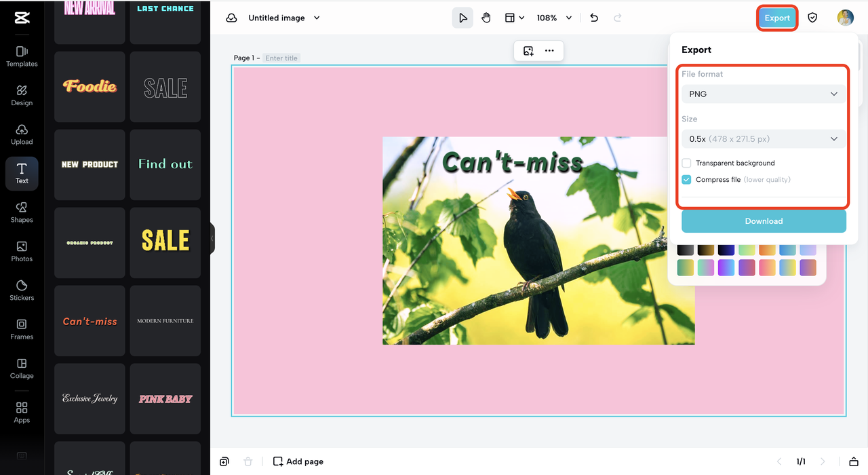Click the Enter title page field

click(x=281, y=58)
